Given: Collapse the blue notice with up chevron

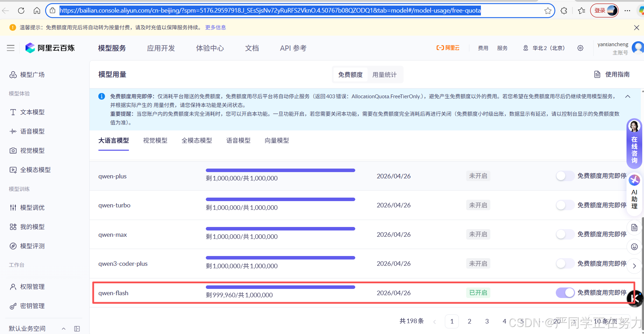Looking at the screenshot, I should [628, 97].
